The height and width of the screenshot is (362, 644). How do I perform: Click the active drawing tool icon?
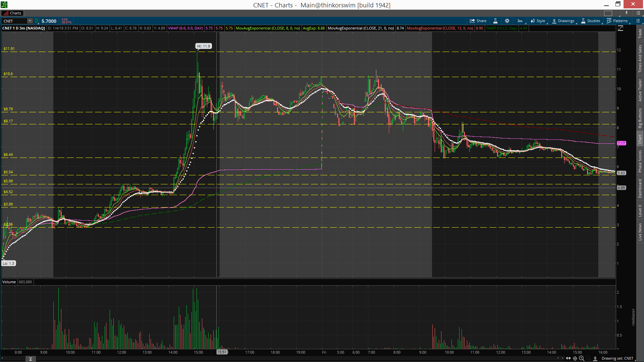click(x=595, y=358)
